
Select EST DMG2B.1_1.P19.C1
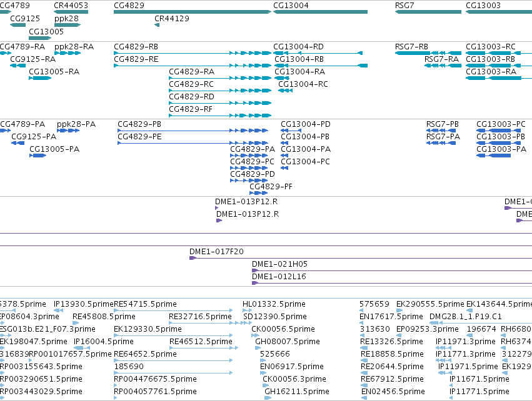[x=481, y=323]
